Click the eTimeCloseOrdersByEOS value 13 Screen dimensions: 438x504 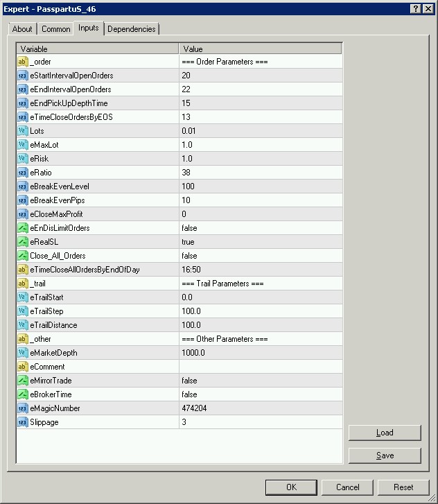click(x=186, y=116)
